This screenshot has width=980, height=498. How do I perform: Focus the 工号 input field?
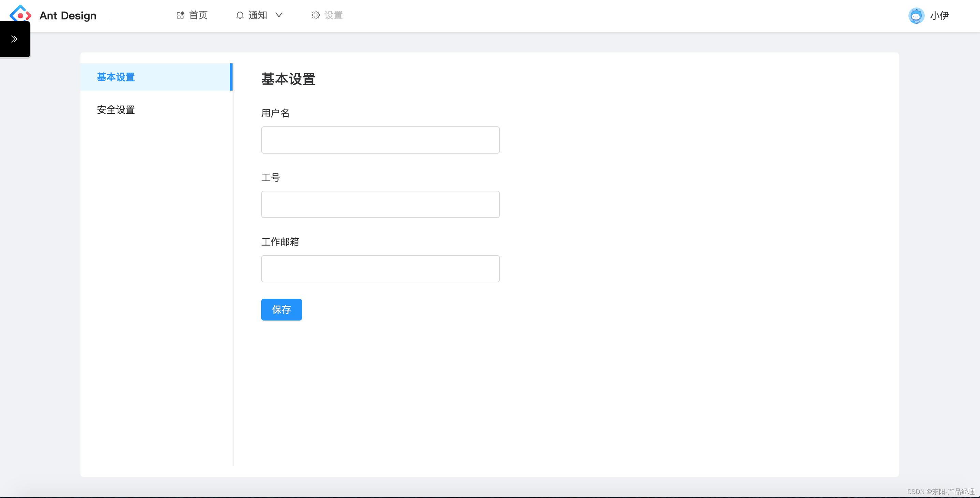coord(380,204)
